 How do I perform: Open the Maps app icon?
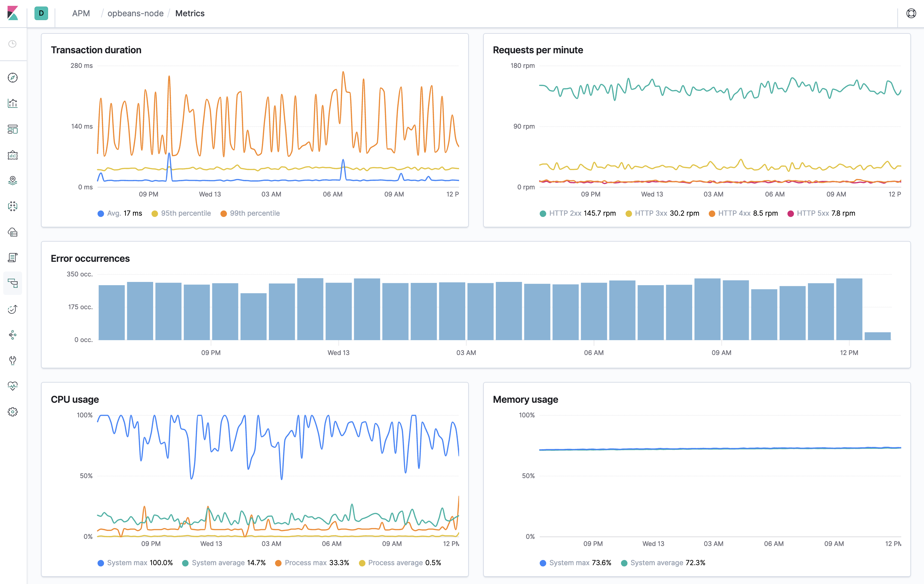(x=13, y=181)
